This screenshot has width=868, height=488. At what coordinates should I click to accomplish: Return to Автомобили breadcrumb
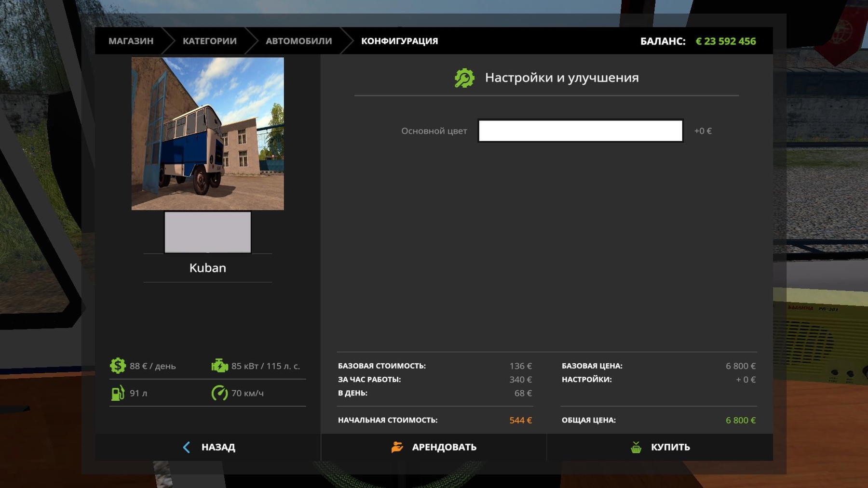tap(298, 41)
